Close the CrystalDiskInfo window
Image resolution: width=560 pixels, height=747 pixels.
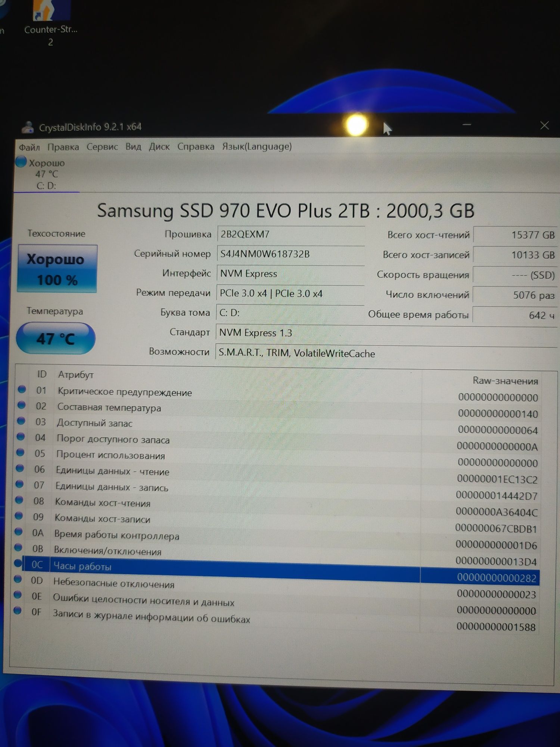[544, 125]
